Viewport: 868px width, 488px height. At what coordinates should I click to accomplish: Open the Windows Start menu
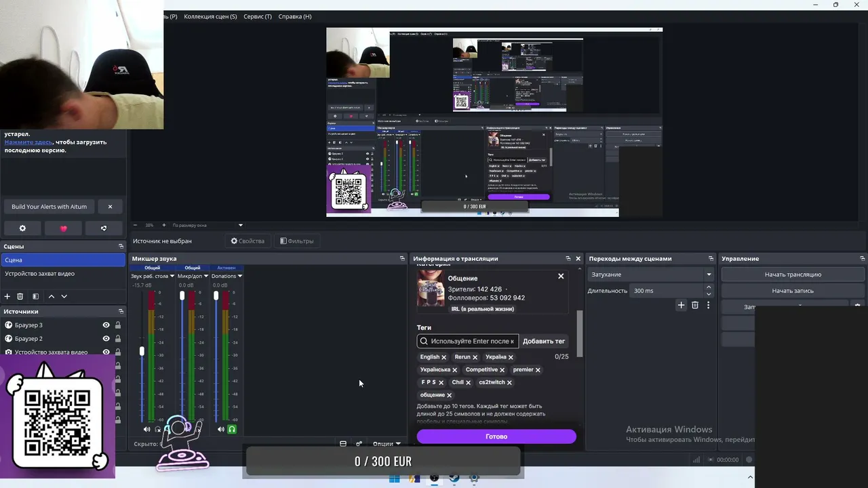pos(395,479)
